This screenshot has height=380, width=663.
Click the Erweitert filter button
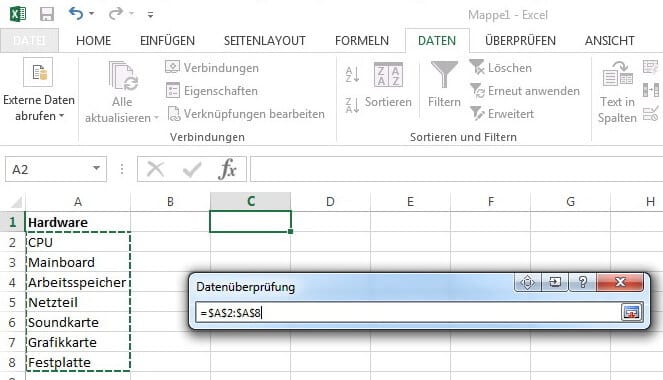coord(502,114)
